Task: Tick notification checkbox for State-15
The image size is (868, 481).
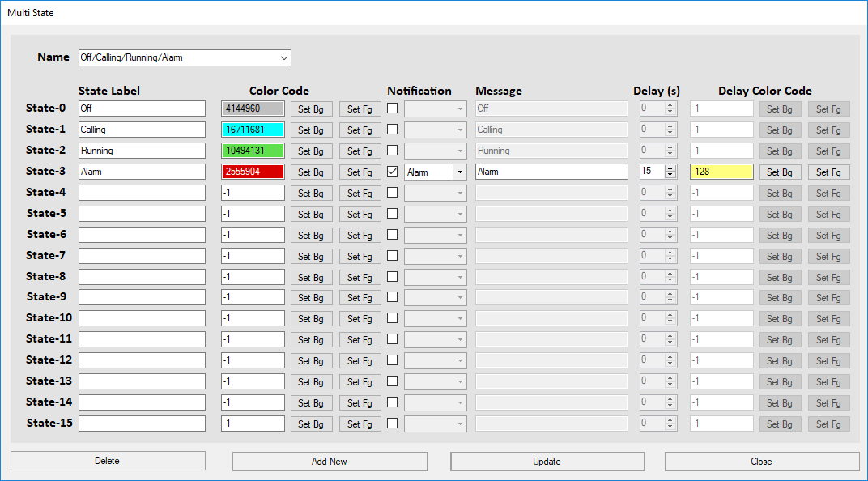Action: point(393,423)
